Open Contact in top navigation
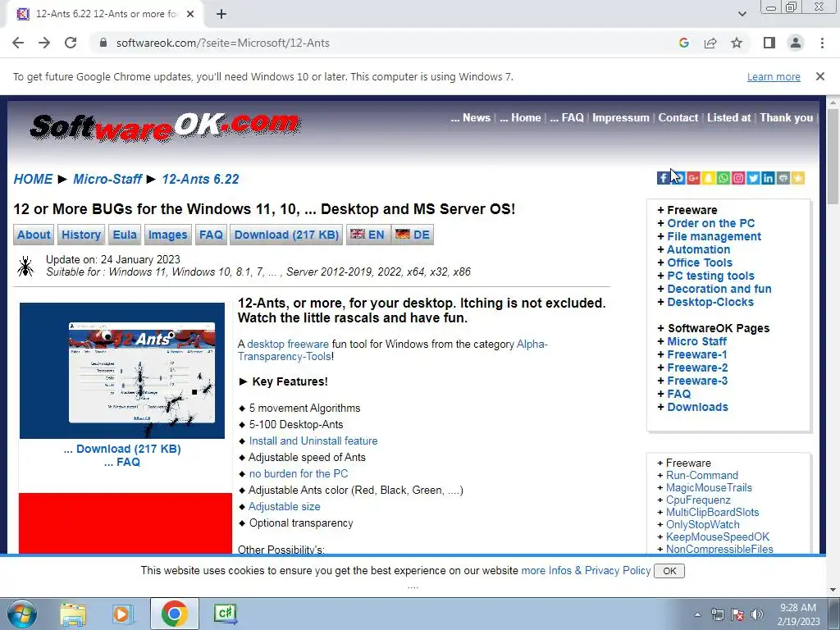 (x=678, y=118)
